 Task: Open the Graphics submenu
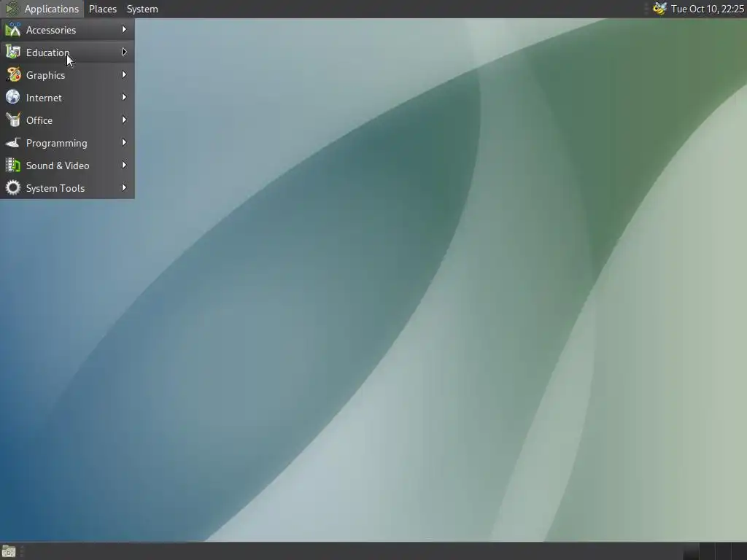click(x=67, y=75)
